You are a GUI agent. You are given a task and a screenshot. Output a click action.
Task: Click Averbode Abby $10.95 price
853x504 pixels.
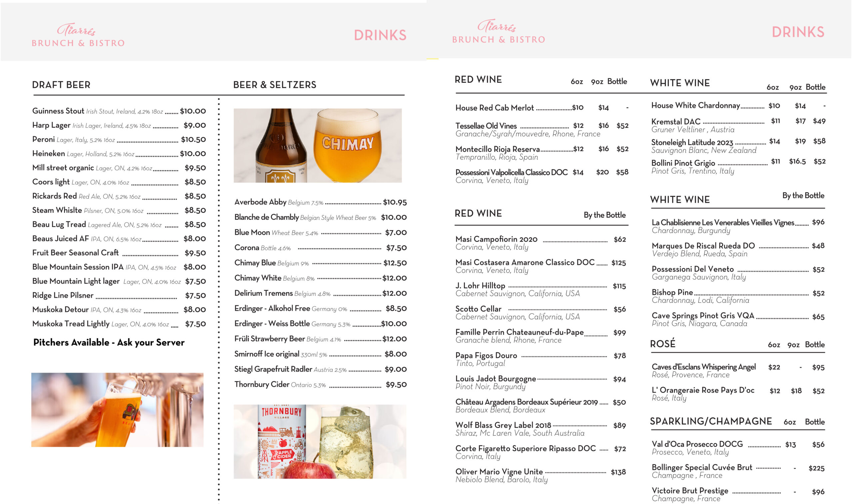tap(395, 203)
